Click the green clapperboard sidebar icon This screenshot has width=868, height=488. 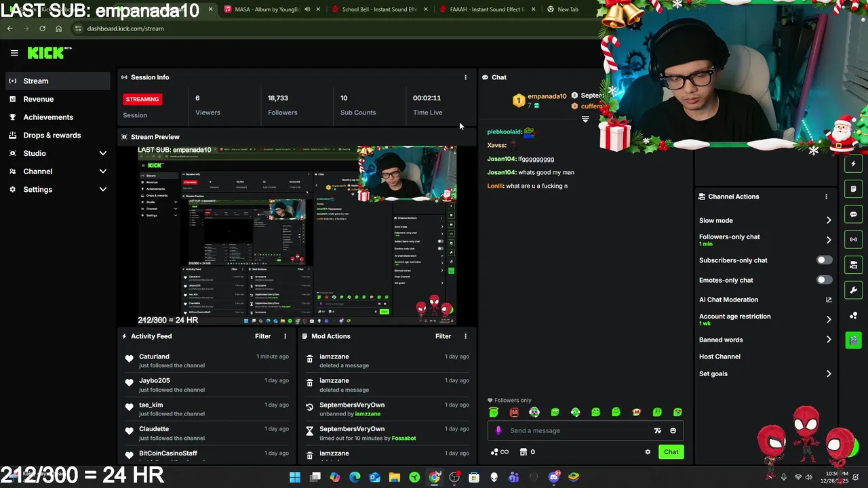pos(854,340)
